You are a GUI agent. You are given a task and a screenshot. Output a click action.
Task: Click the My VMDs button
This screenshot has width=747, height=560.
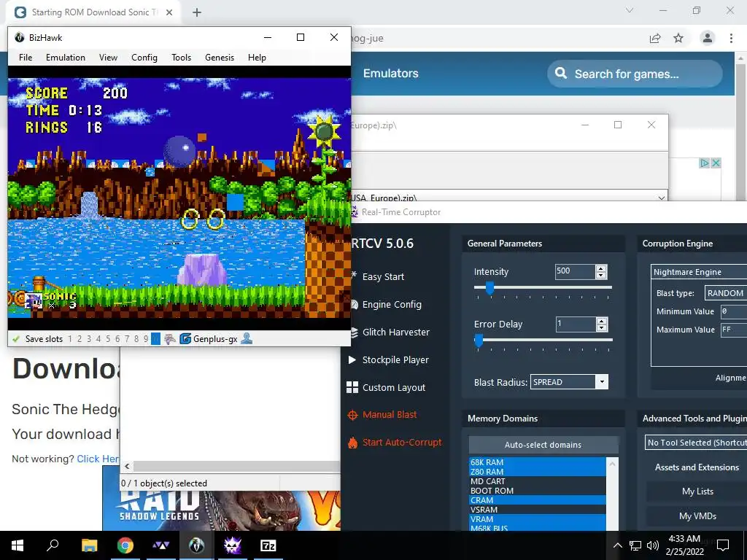(697, 516)
